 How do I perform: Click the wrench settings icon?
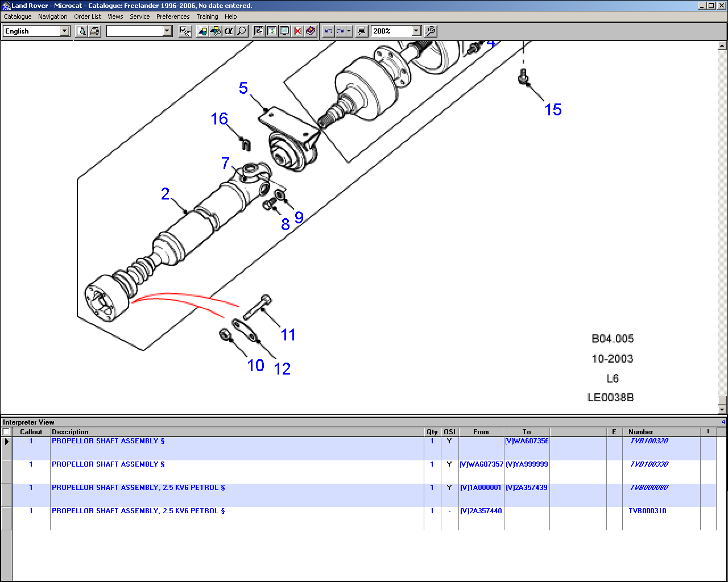coord(431,31)
